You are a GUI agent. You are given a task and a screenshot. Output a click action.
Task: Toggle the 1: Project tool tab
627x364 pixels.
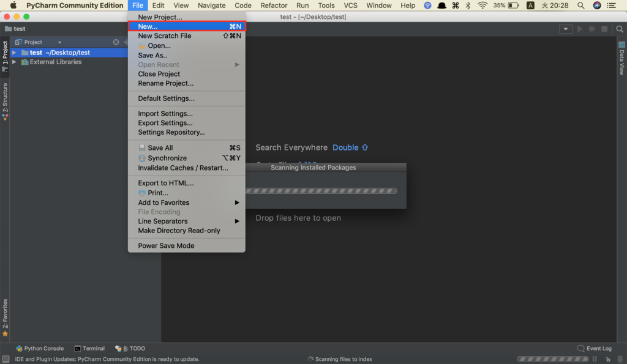click(5, 56)
